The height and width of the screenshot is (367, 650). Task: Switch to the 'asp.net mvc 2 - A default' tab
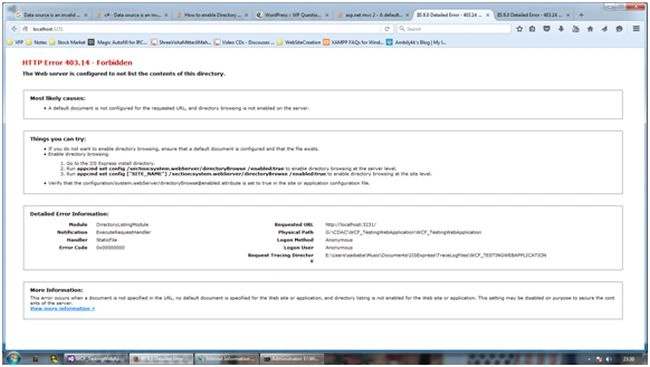(x=372, y=15)
